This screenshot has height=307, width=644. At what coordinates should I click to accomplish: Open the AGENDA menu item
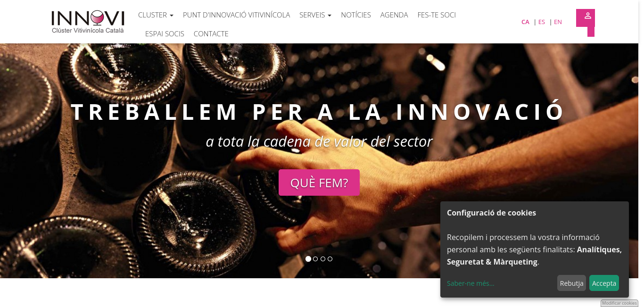click(394, 15)
